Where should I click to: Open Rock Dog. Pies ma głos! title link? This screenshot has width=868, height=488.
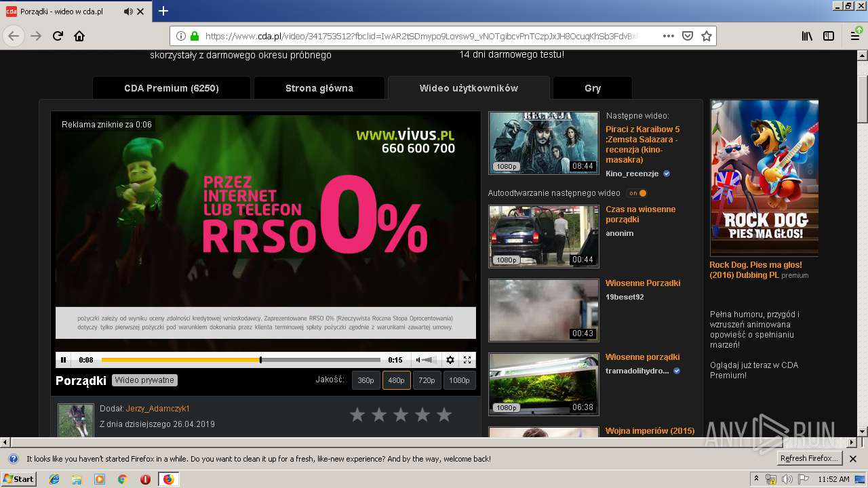click(x=755, y=270)
